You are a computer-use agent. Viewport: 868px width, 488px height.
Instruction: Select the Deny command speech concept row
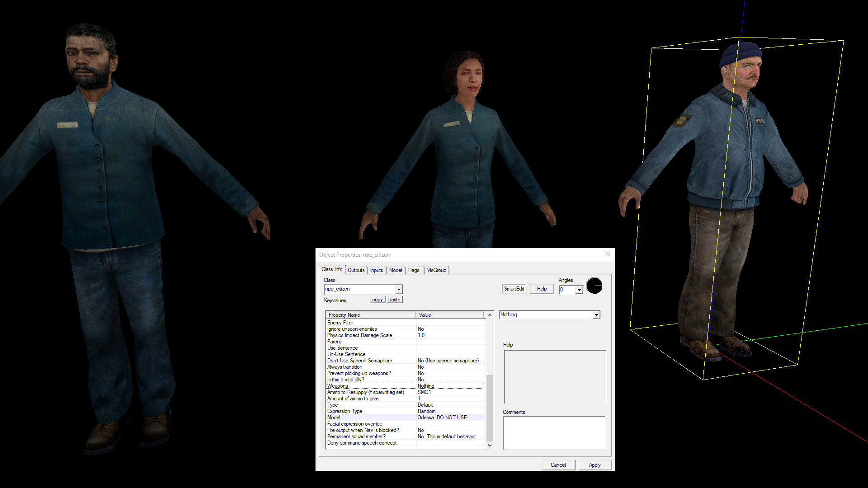405,443
